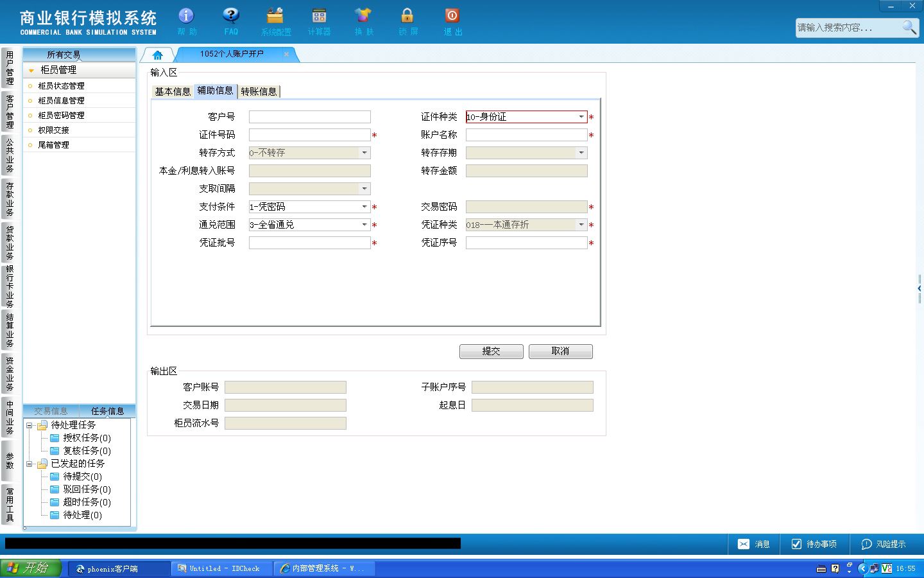The height and width of the screenshot is (578, 924).
Task: Click the 证件号码 input field
Action: click(309, 135)
